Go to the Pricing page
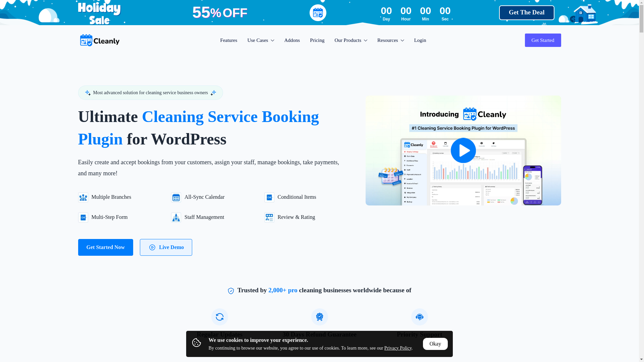Viewport: 644px width, 362px height. 317,40
